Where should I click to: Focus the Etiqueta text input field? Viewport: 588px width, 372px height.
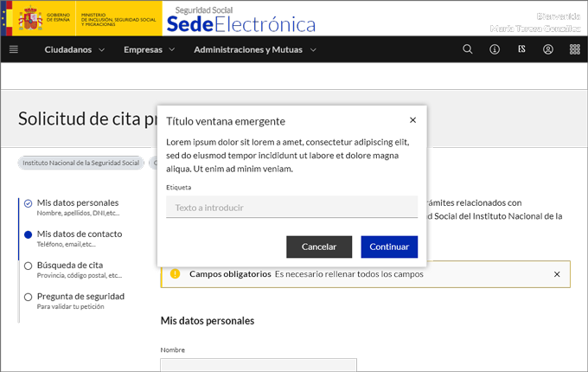[x=291, y=208]
